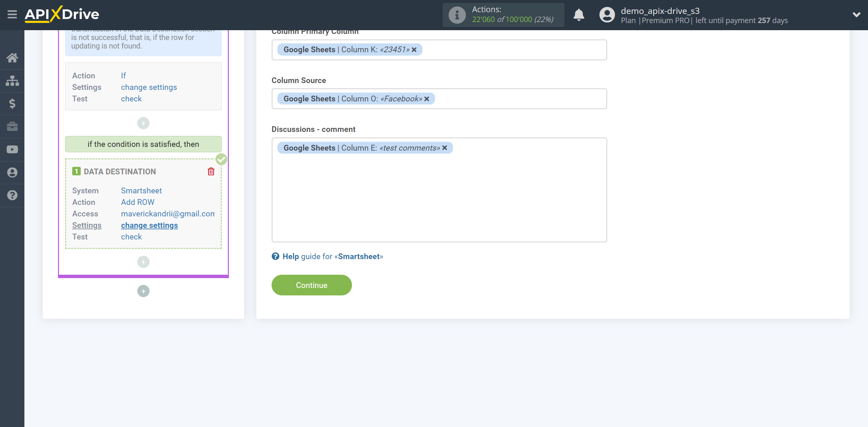Click change settings in Data Destination

click(x=149, y=225)
